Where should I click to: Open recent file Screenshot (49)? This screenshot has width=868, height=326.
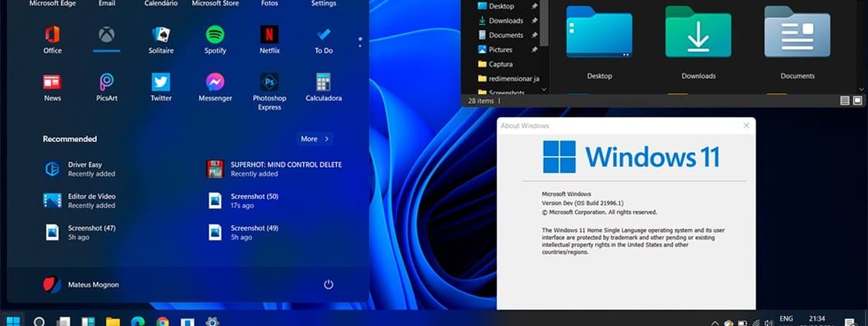(x=243, y=232)
